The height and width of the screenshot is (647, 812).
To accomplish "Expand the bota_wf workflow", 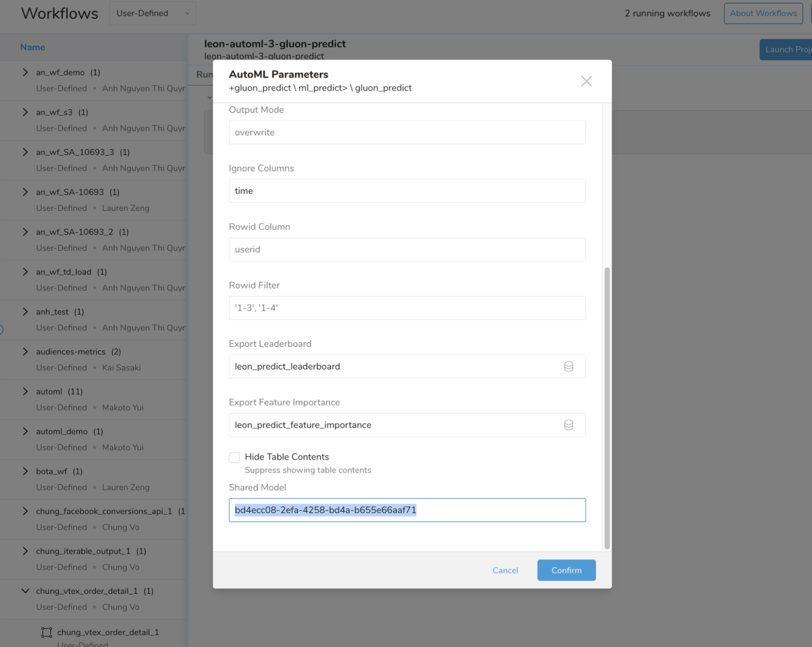I will tap(25, 471).
